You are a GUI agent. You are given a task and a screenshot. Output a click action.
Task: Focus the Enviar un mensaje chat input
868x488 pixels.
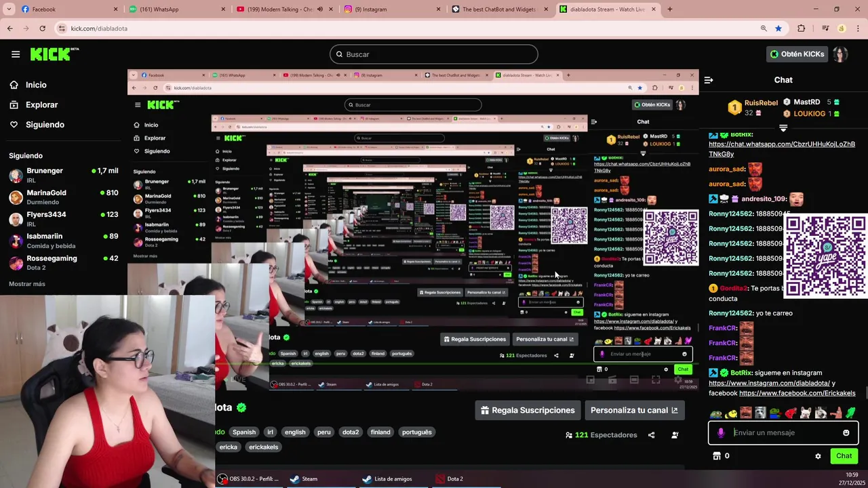[x=783, y=432]
